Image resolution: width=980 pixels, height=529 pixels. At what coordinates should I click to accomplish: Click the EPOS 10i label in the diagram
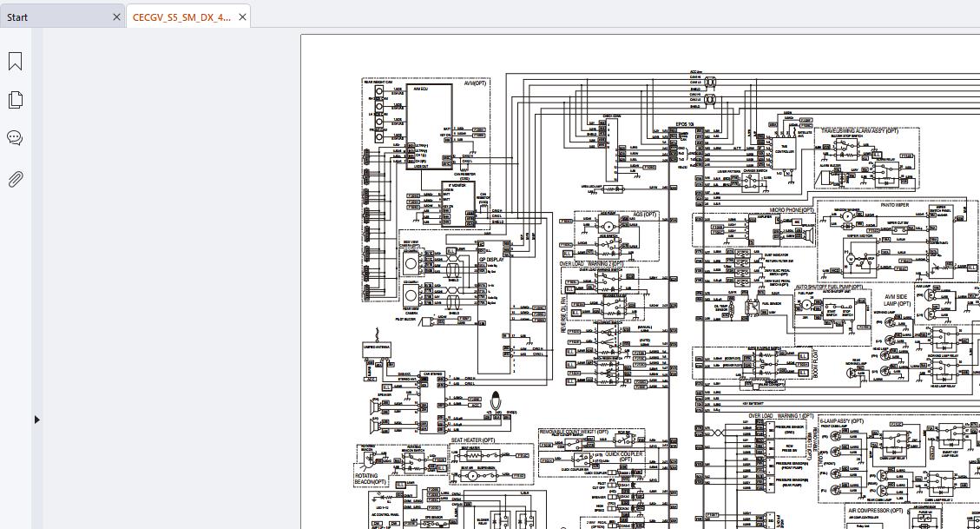685,124
